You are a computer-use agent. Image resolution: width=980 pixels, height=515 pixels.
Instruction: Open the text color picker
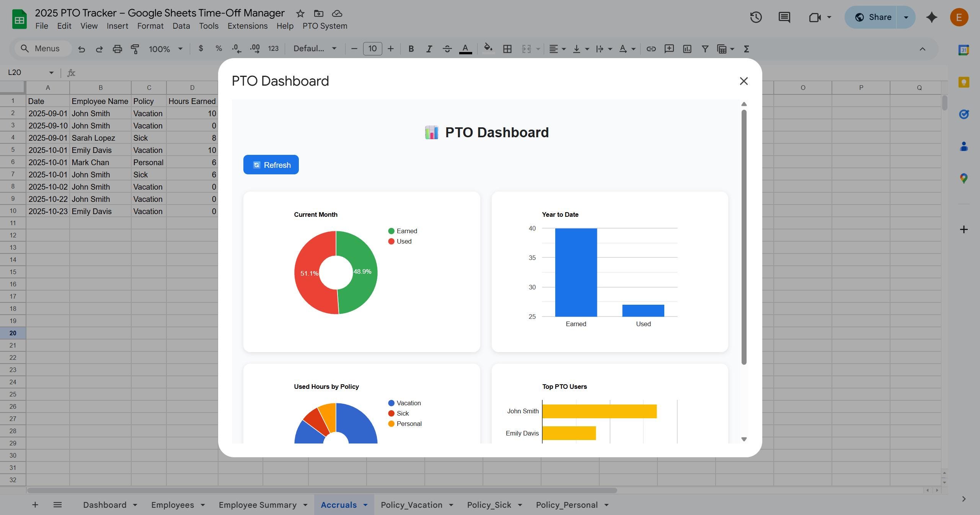[465, 49]
